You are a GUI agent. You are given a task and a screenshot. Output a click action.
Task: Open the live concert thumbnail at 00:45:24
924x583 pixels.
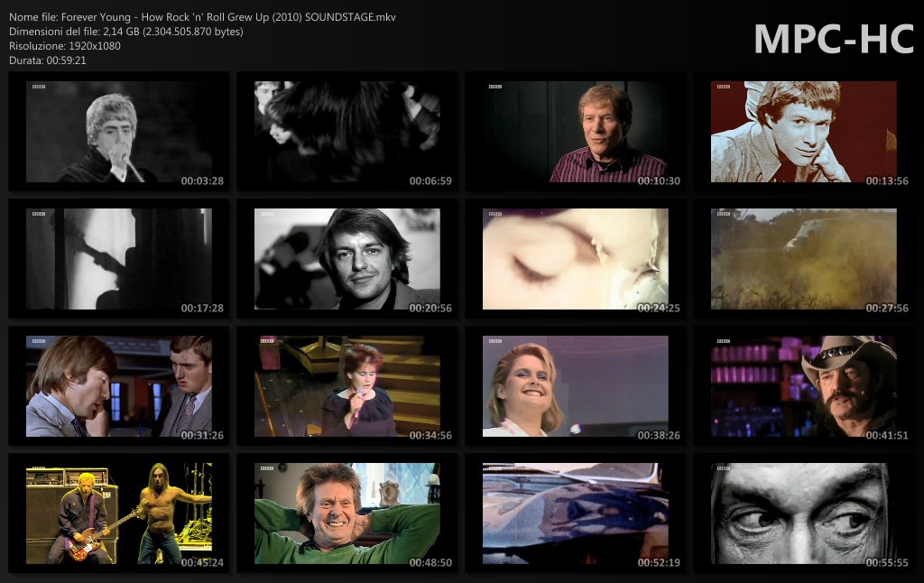(x=119, y=514)
